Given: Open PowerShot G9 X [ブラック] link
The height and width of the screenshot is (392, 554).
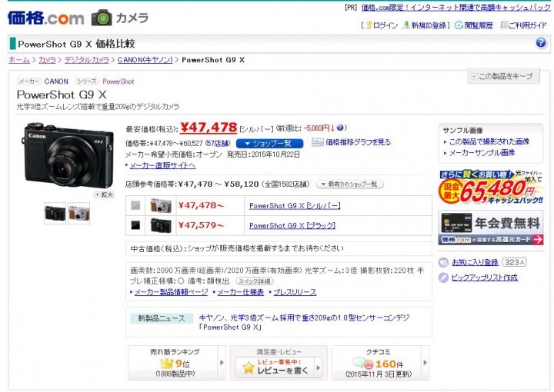Looking at the screenshot, I should (292, 225).
